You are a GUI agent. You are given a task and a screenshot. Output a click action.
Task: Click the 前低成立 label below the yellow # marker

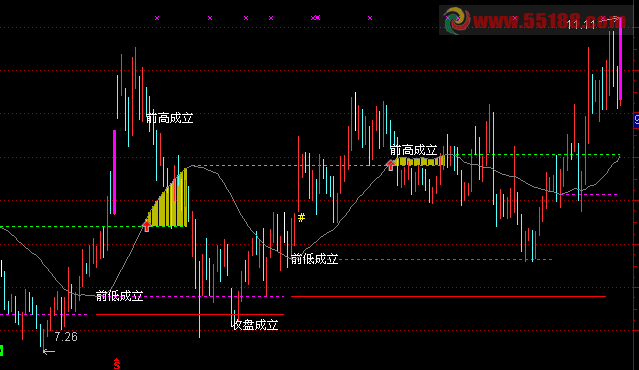click(315, 259)
